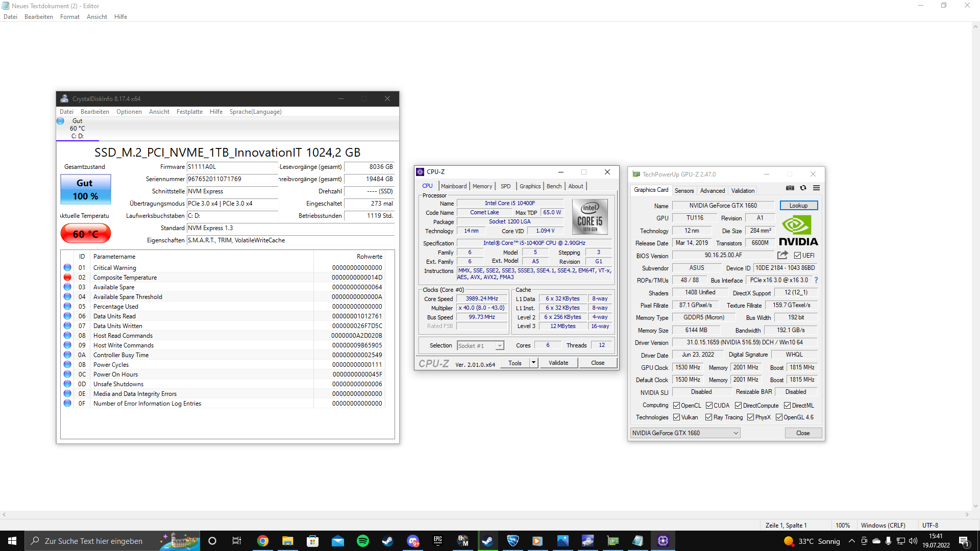This screenshot has height=551, width=980.
Task: Click the Power Cycles status dot
Action: pos(67,365)
